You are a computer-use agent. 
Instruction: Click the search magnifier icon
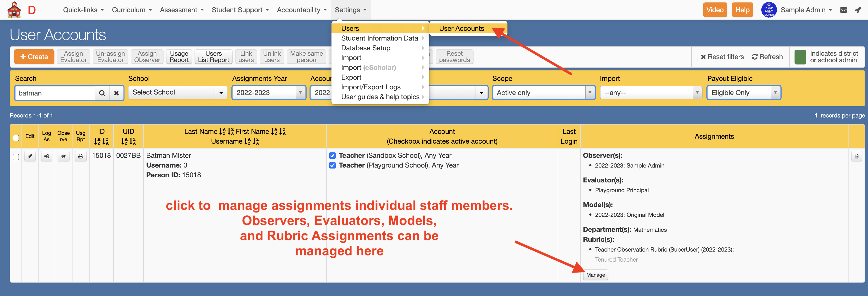(102, 93)
